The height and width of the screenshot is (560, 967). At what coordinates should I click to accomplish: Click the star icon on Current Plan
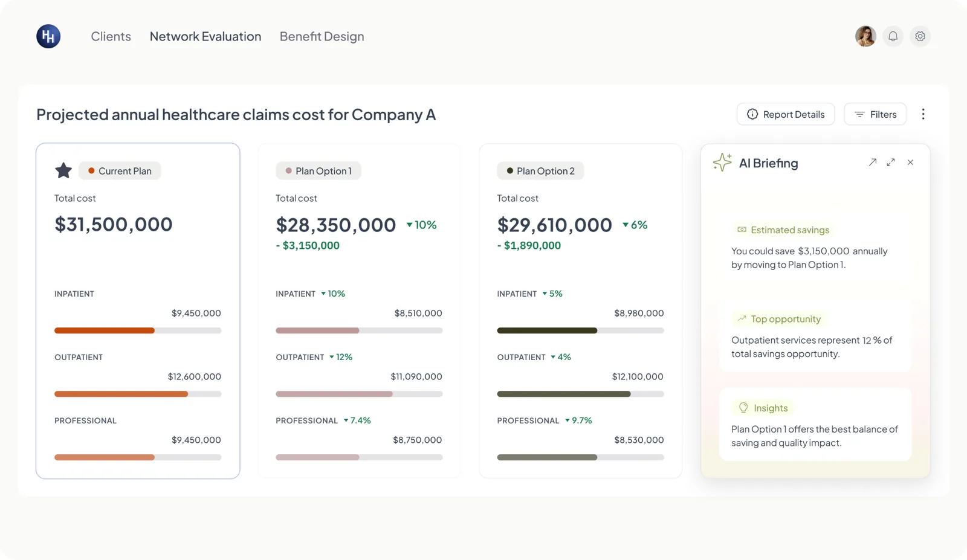tap(63, 170)
